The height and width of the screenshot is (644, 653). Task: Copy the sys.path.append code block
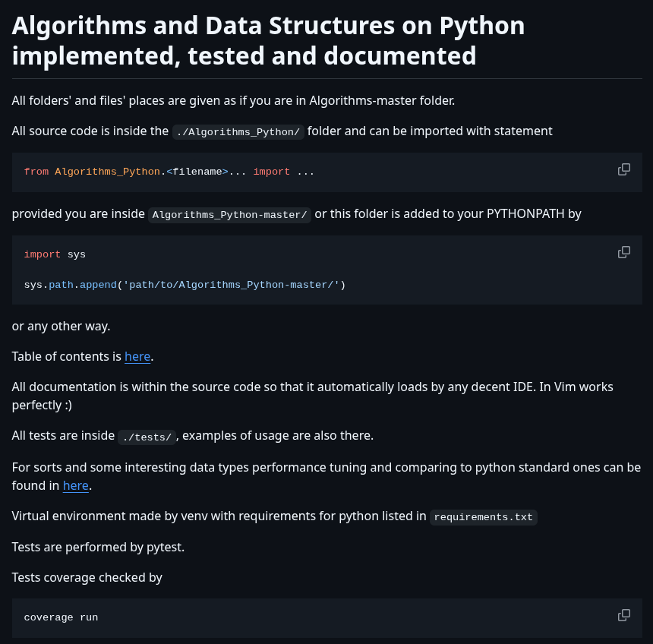tap(624, 252)
